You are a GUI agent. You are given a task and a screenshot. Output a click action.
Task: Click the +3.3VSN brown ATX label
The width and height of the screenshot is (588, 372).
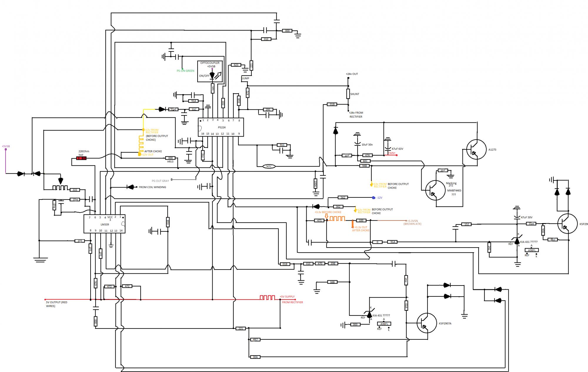click(412, 221)
